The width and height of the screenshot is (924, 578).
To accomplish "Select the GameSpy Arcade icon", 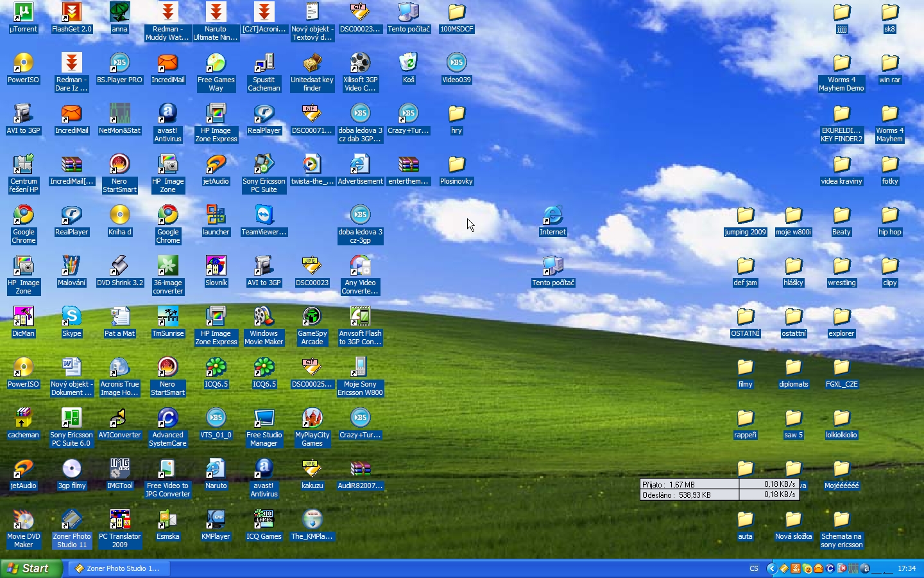I will tap(312, 326).
